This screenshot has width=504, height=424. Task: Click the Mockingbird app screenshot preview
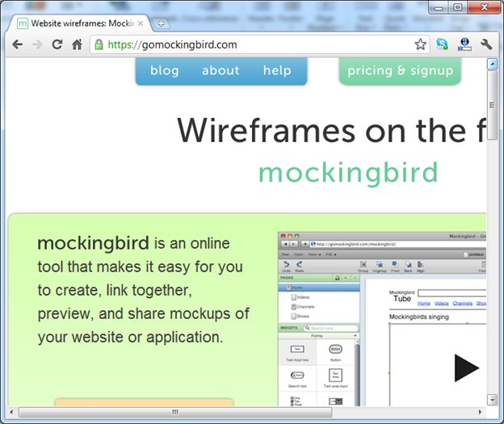coord(382,319)
